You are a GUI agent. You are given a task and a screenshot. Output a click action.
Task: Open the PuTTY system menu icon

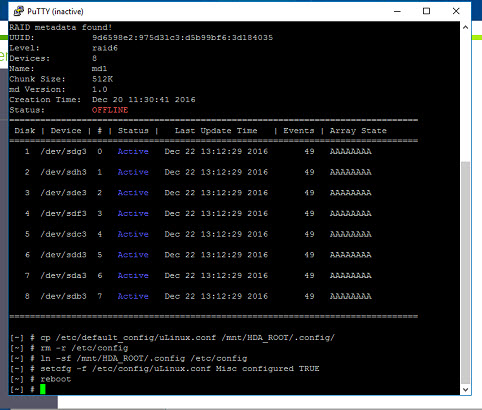[18, 11]
